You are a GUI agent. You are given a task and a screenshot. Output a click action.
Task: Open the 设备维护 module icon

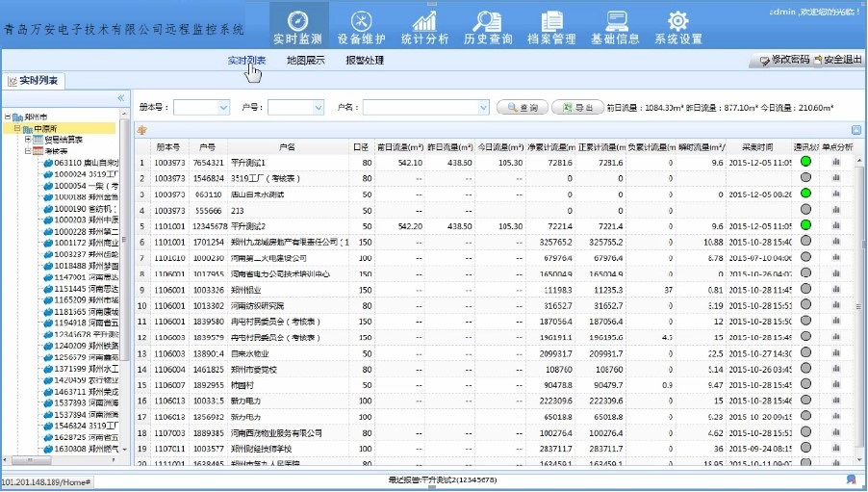pyautogui.click(x=361, y=21)
